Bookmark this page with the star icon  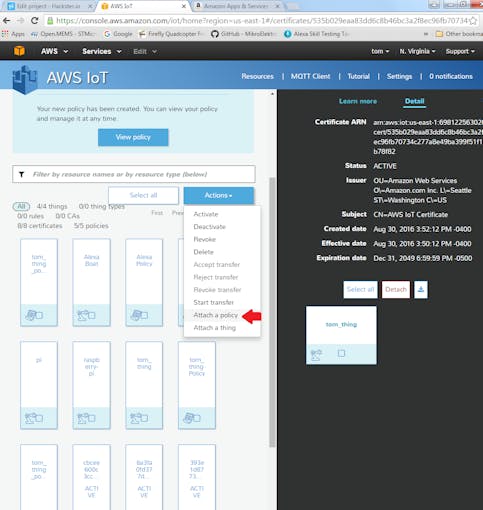click(x=473, y=21)
